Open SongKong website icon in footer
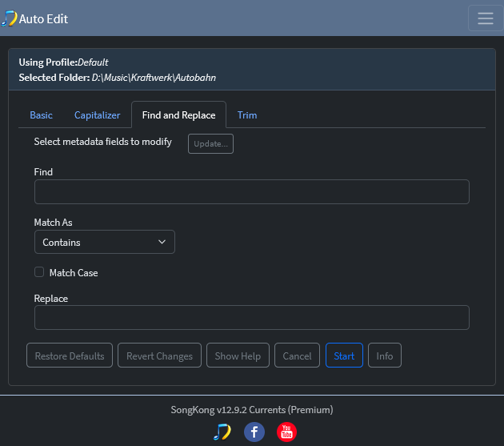Viewport: 504px width, 446px height. point(222,432)
